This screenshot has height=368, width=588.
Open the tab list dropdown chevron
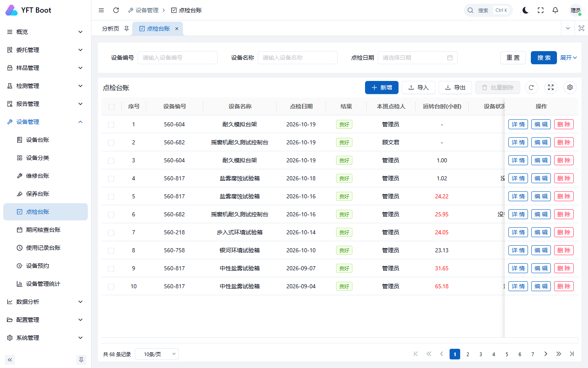568,28
